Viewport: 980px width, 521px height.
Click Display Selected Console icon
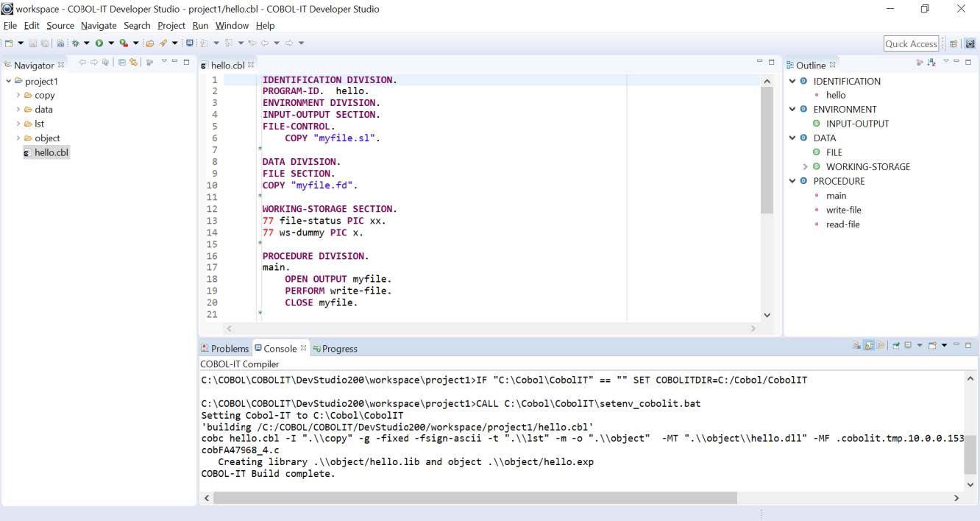[908, 345]
